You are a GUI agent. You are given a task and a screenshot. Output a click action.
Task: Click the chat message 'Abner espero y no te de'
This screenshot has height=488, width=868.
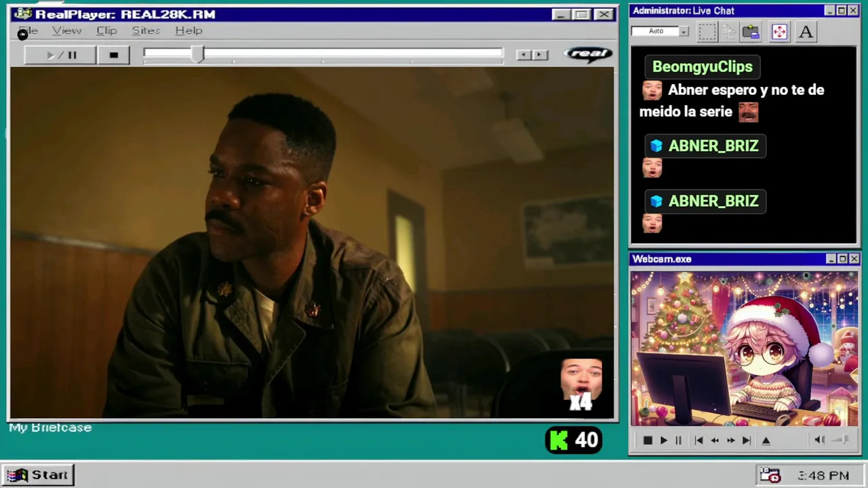[x=746, y=90]
